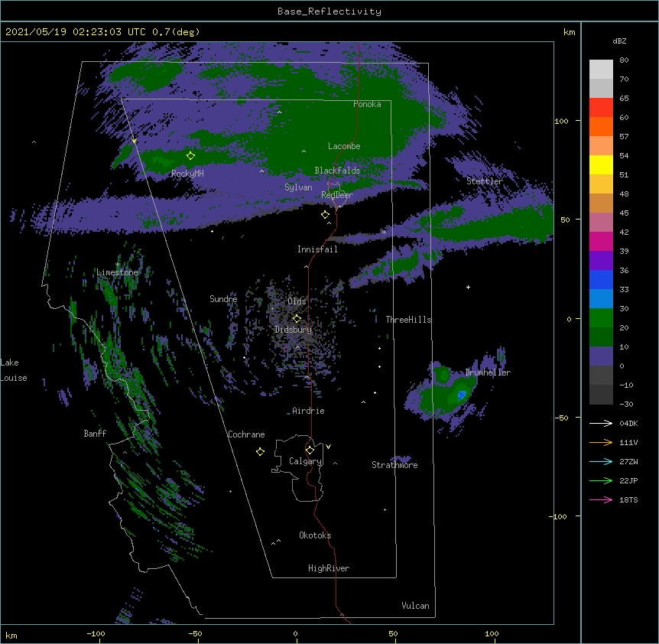This screenshot has width=659, height=644.
Task: Click the Stettler city label
Action: (484, 181)
